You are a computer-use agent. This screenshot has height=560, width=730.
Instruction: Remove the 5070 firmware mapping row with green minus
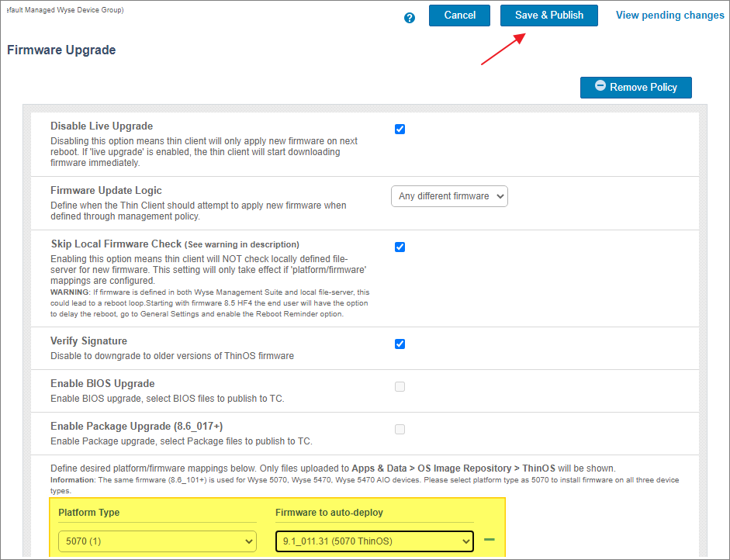(489, 540)
